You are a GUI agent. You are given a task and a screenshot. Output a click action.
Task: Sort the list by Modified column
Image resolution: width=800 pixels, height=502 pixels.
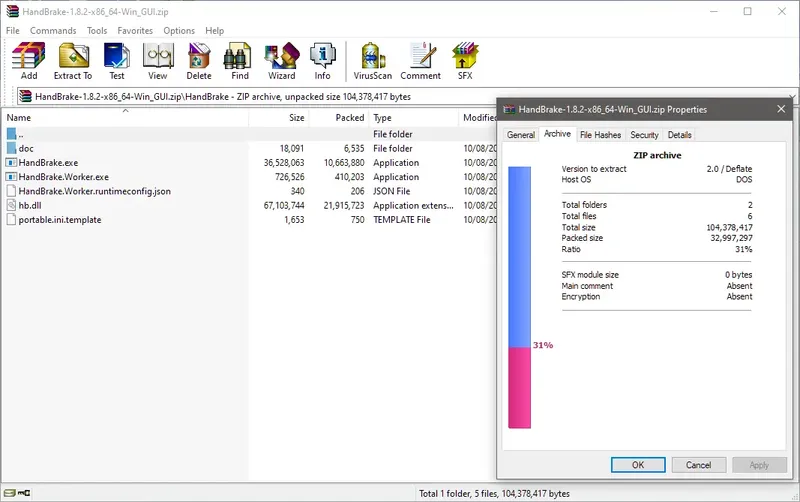pos(478,118)
